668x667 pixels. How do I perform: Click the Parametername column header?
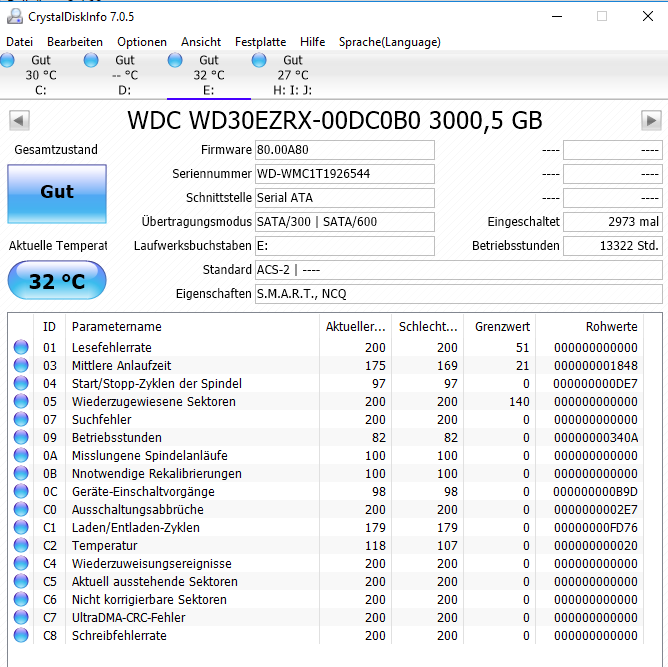click(x=192, y=327)
